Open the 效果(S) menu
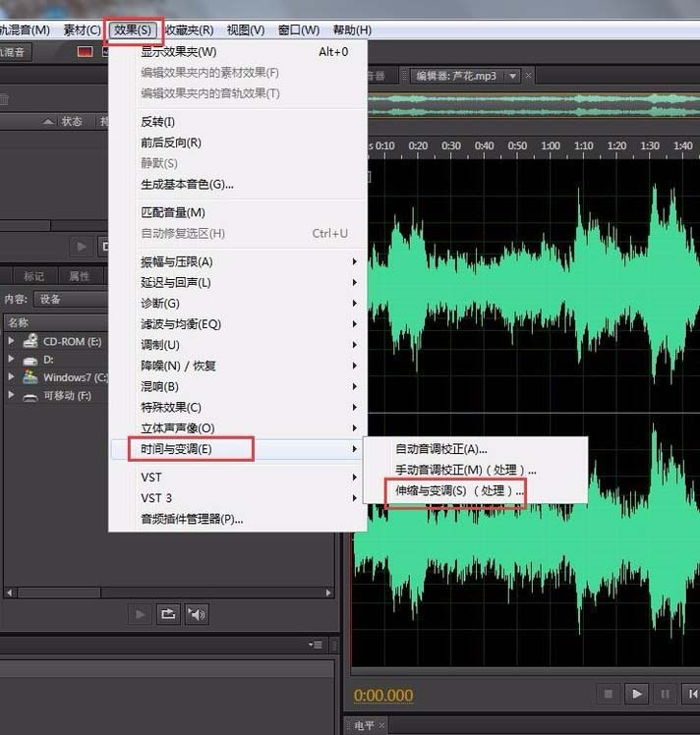Image resolution: width=700 pixels, height=735 pixels. pos(133,30)
